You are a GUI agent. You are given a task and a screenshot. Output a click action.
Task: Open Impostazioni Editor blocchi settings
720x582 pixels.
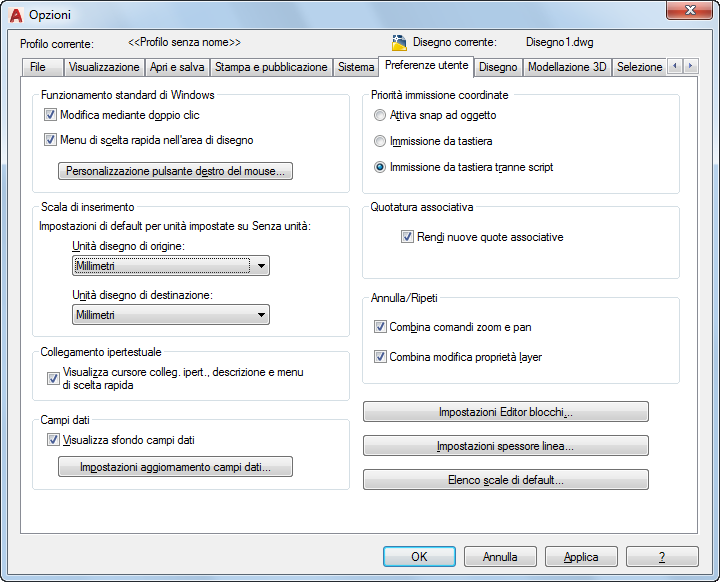tap(506, 412)
